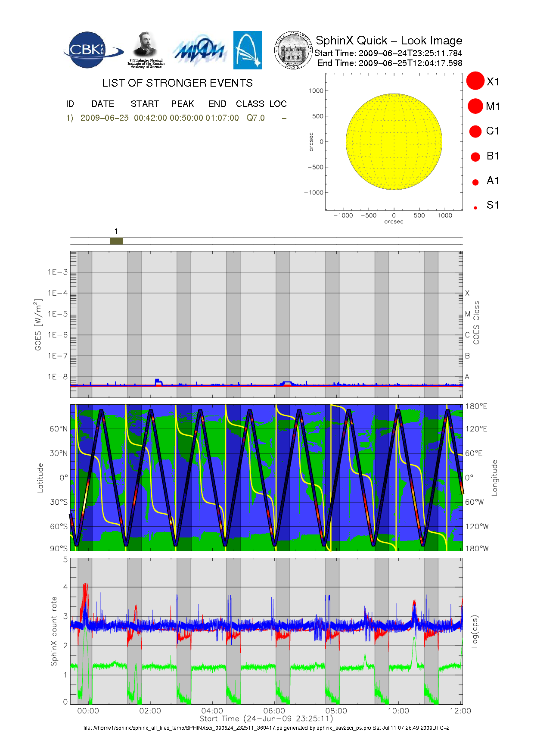Select the Q7.0 class value in event row
This screenshot has height=756, width=534.
coord(255,118)
